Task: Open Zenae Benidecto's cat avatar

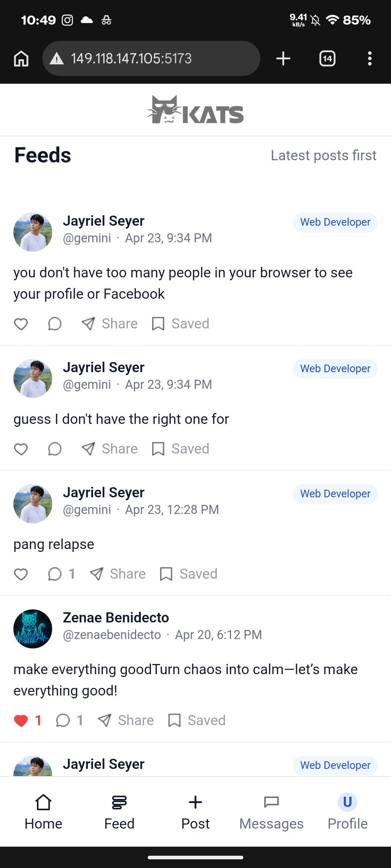Action: click(33, 629)
